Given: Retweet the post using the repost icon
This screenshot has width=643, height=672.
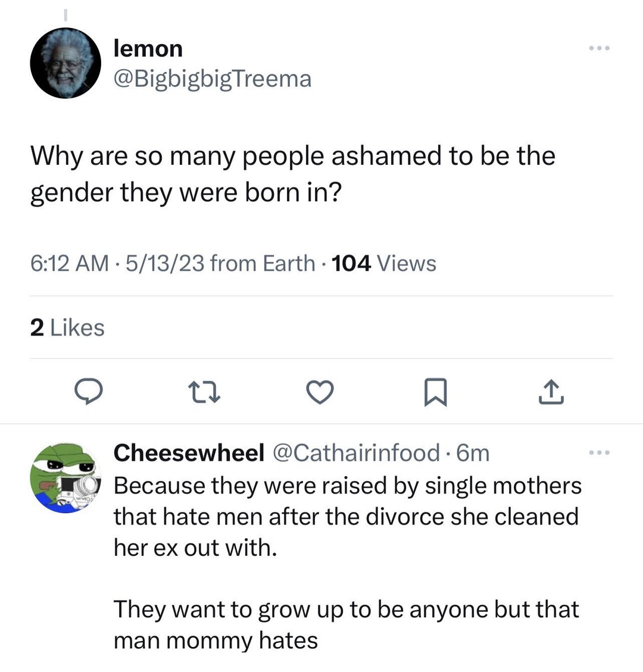Looking at the screenshot, I should (204, 392).
